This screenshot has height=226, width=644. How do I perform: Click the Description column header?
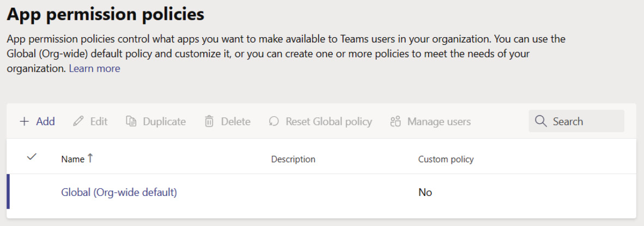click(293, 159)
